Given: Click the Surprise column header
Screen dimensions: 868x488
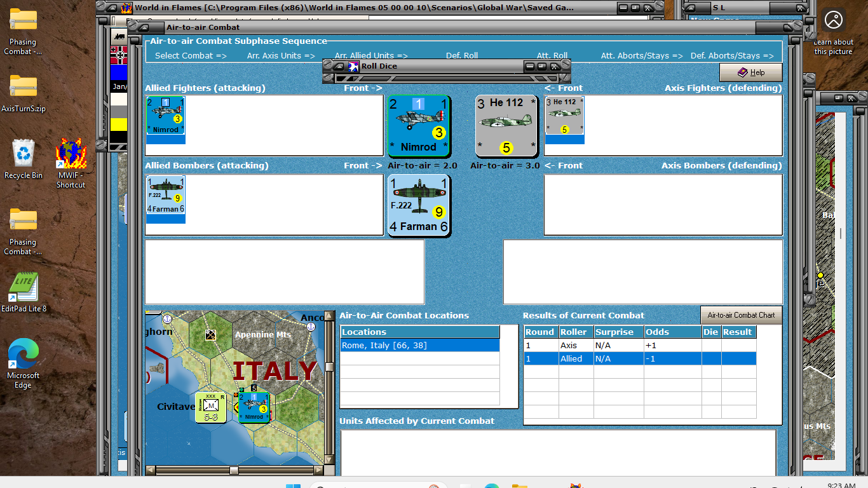Looking at the screenshot, I should pos(618,332).
